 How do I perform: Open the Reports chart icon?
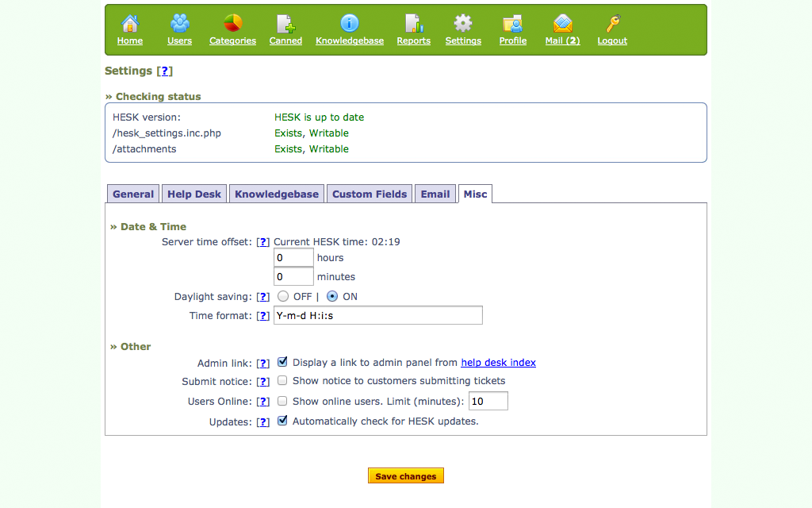click(x=413, y=24)
